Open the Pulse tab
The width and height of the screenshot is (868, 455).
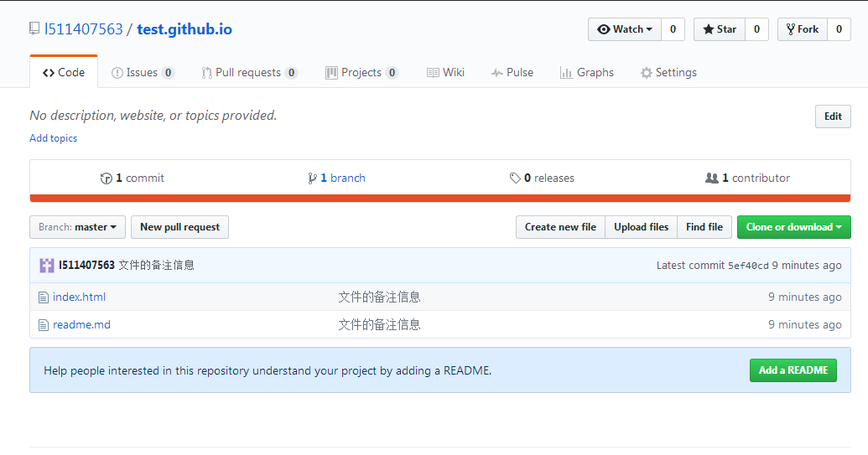pos(512,72)
